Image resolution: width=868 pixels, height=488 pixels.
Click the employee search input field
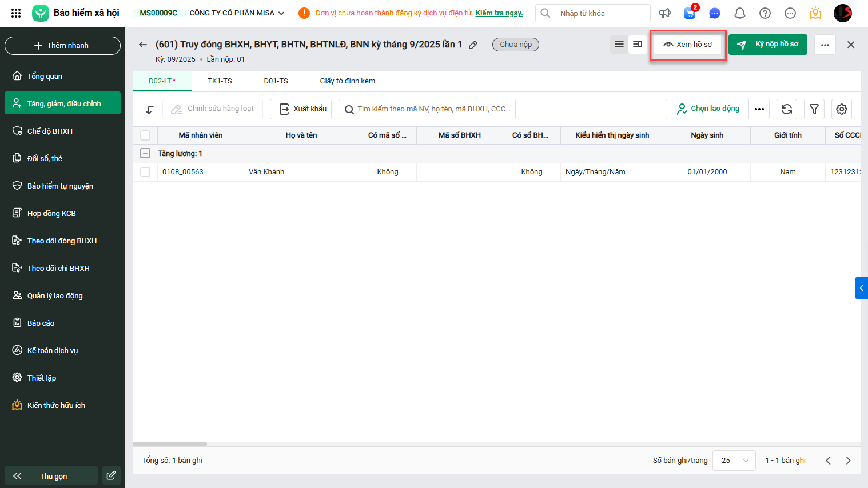point(433,109)
